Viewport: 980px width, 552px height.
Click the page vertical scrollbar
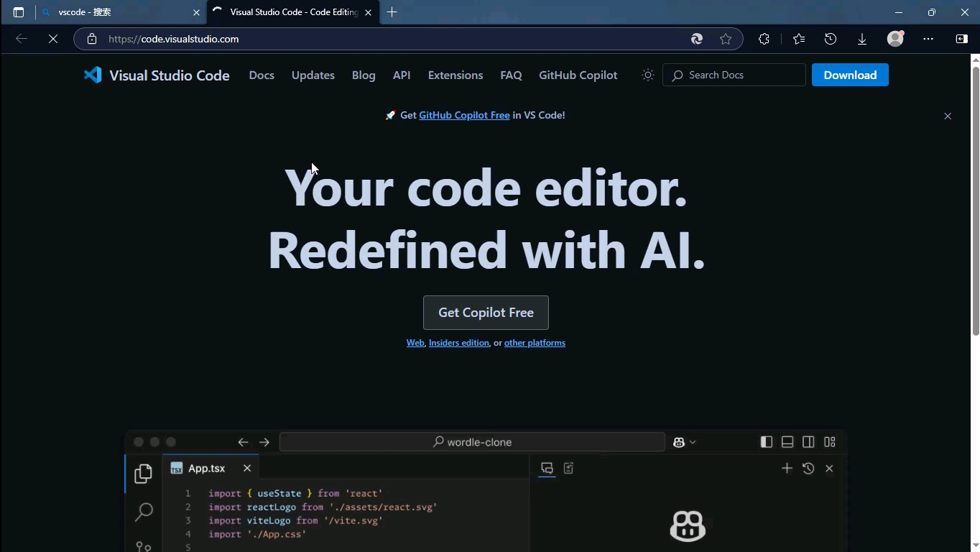coord(976,201)
